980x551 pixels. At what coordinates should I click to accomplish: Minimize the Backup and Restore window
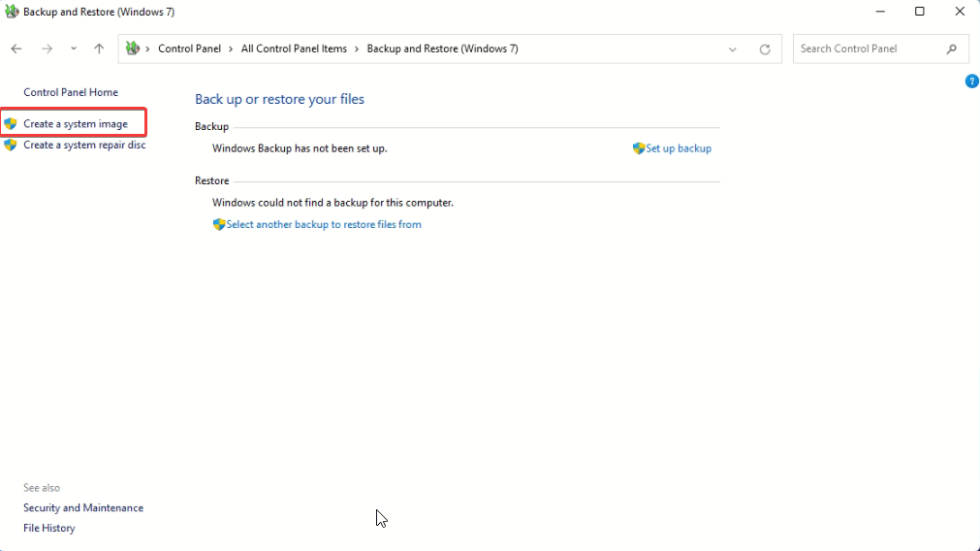(880, 12)
